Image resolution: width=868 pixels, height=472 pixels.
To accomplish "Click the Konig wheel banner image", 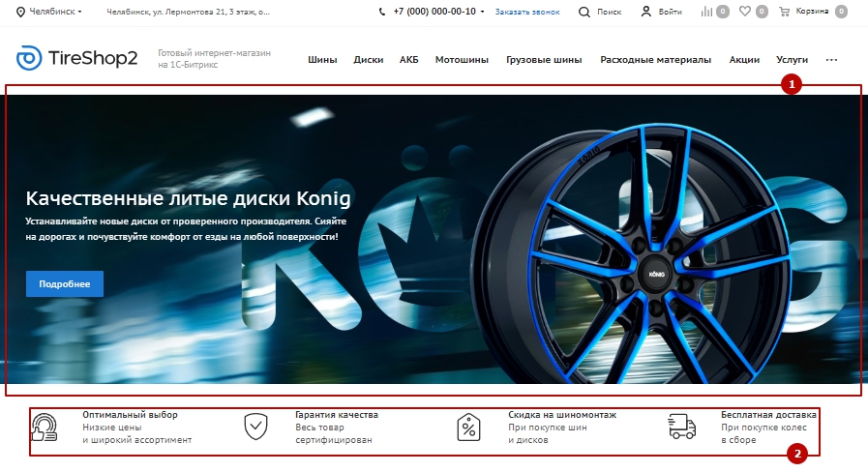I will point(631,253).
